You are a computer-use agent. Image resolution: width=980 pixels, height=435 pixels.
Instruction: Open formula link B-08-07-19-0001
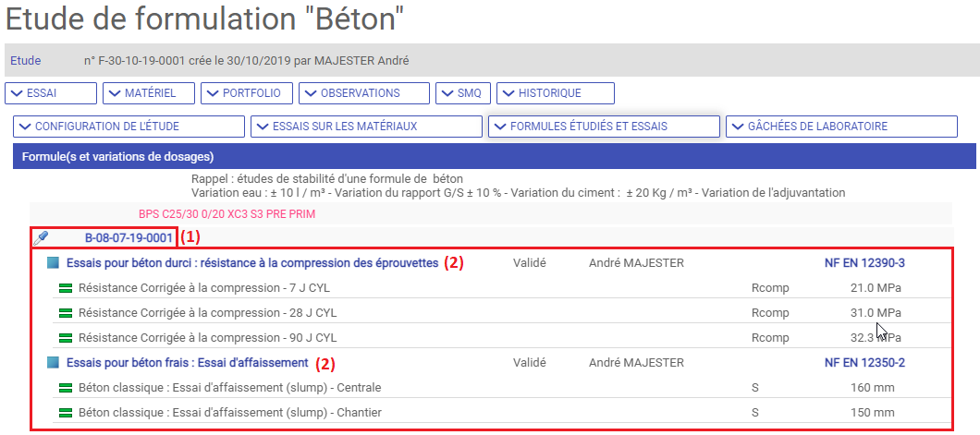click(x=129, y=237)
